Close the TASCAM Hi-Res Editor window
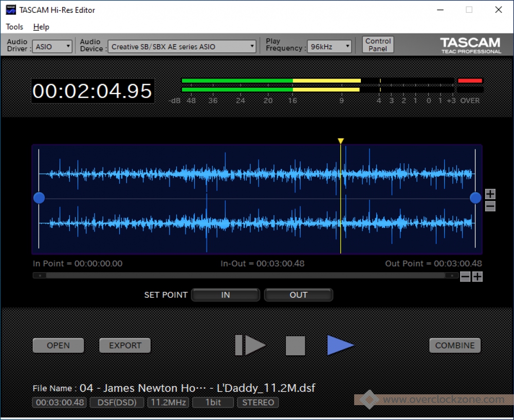This screenshot has height=420, width=514. (x=498, y=10)
